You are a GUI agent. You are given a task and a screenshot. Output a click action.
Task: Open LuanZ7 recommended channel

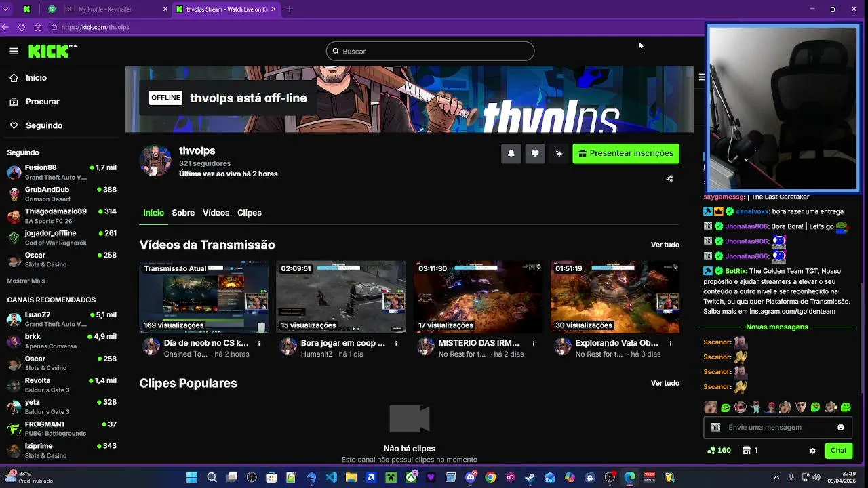click(x=62, y=319)
